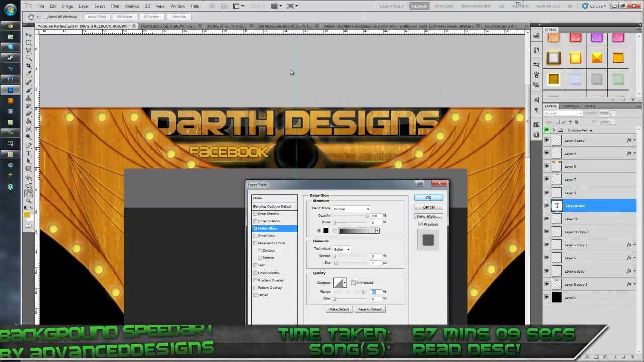Switch to the CHANNELS panel tab
The height and width of the screenshot is (362, 644).
tap(571, 106)
